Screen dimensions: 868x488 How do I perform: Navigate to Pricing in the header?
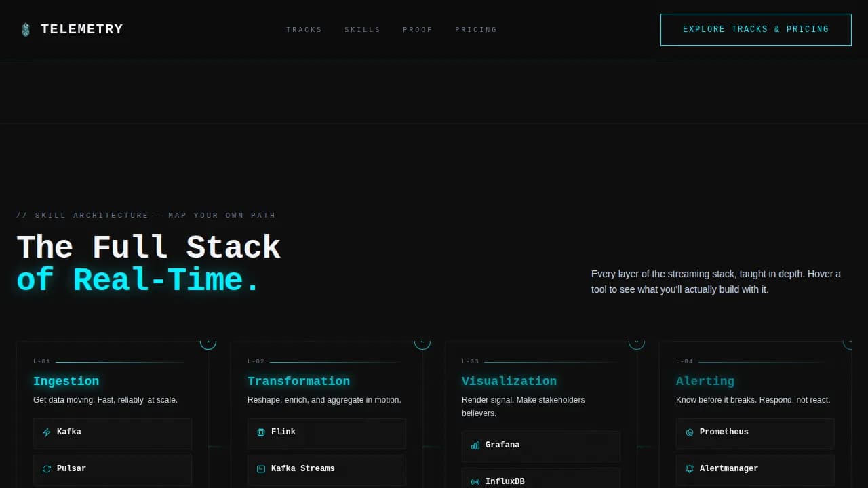tap(476, 30)
